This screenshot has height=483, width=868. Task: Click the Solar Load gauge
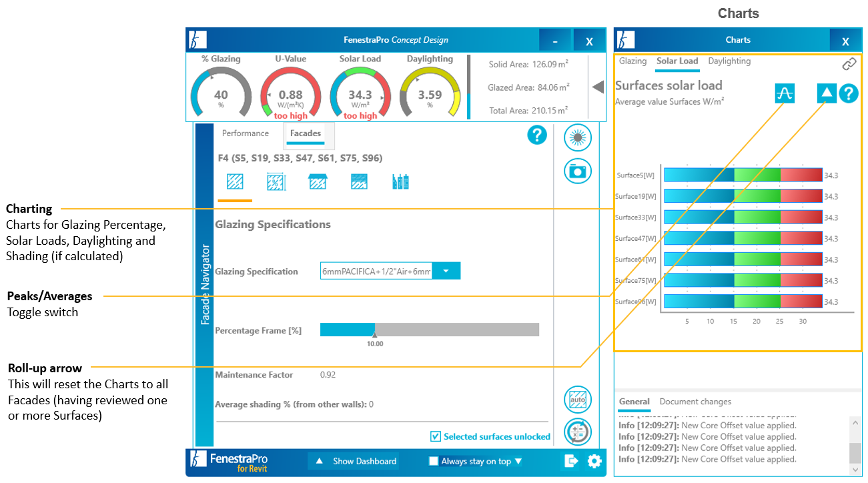360,93
